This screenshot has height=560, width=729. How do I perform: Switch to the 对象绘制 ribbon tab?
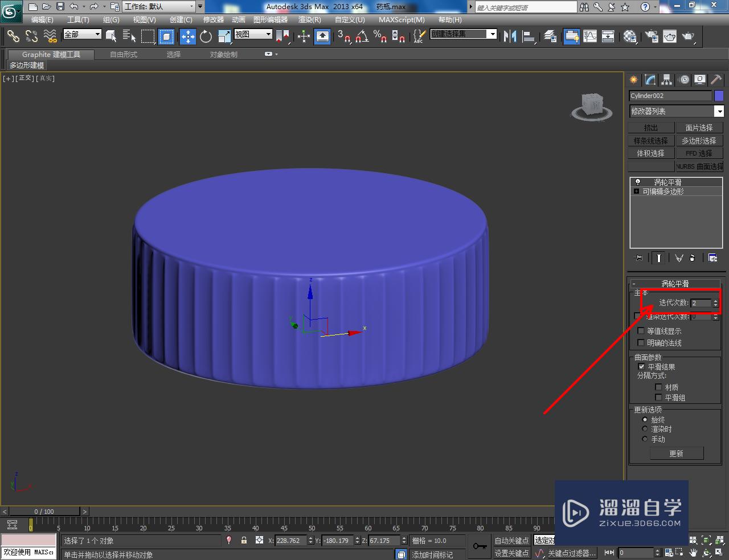(224, 55)
